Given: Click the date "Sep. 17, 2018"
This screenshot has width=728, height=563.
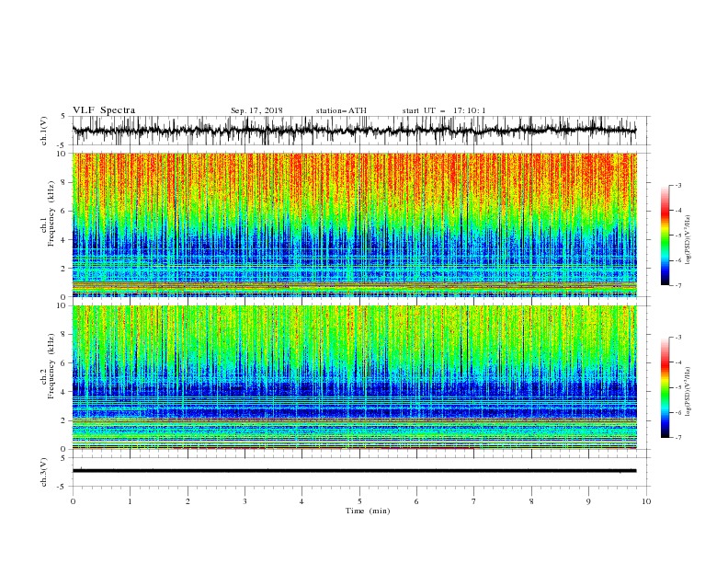Looking at the screenshot, I should 256,110.
